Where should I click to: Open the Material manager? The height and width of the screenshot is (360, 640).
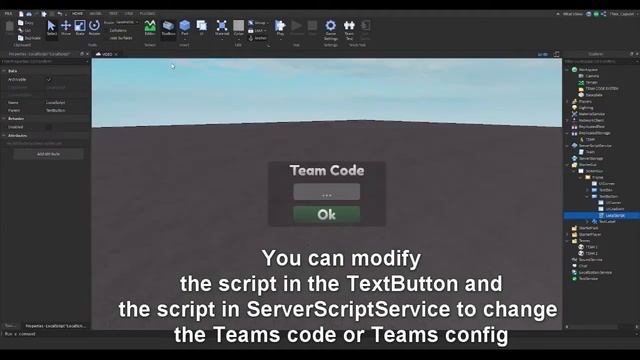222,28
